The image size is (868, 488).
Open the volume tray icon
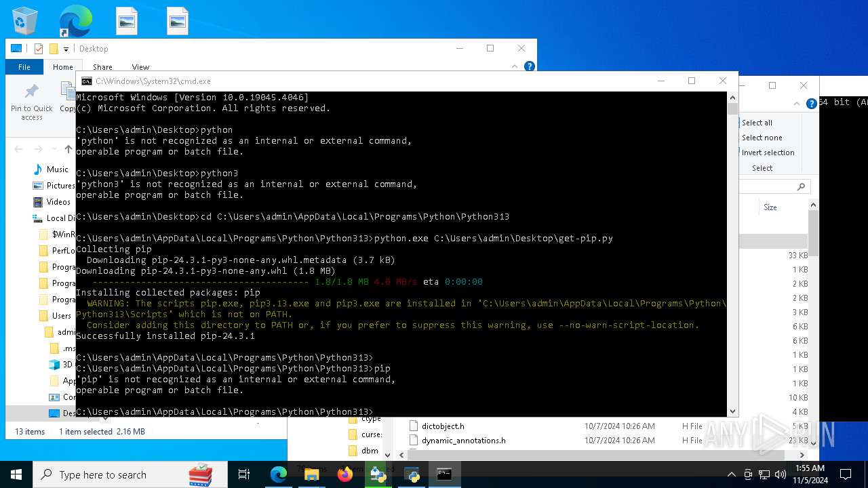coord(781,474)
